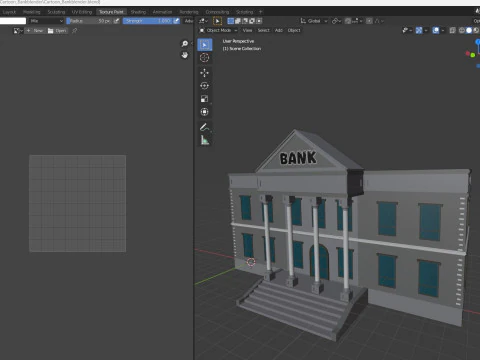Toggle X-ray mode icon

(452, 30)
